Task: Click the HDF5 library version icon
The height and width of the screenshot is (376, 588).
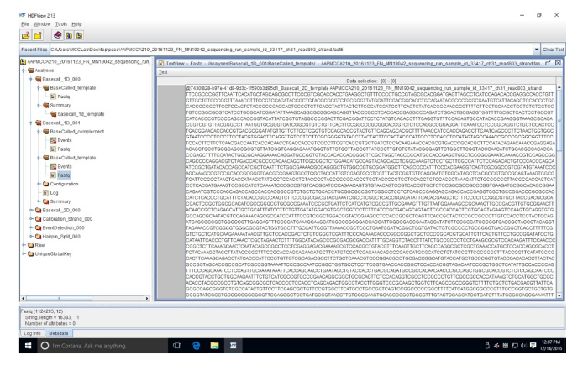Action: (79, 35)
